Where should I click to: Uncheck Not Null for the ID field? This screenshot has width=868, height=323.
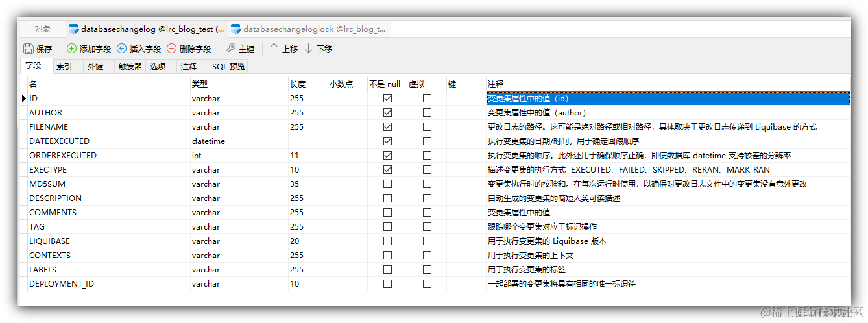click(387, 99)
